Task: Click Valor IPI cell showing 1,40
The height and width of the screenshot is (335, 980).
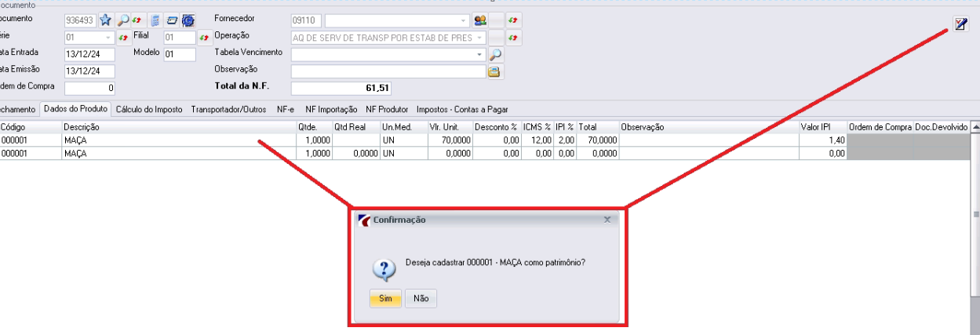Action: click(x=823, y=140)
